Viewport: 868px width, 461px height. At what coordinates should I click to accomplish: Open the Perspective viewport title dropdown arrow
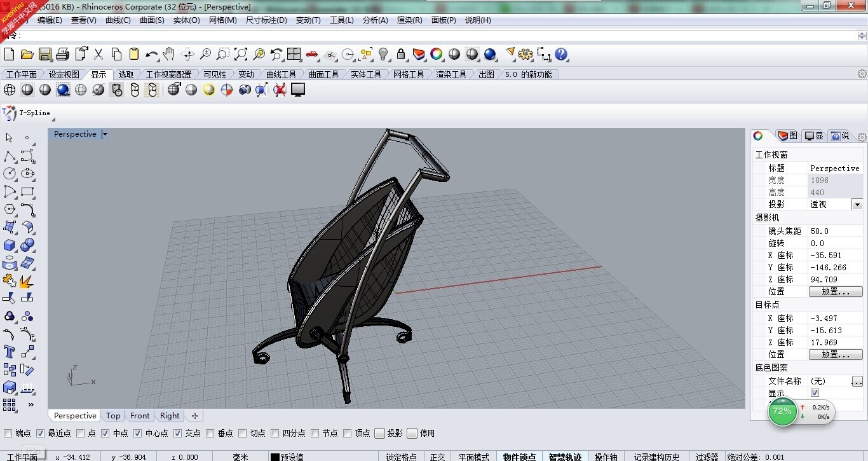coord(105,134)
